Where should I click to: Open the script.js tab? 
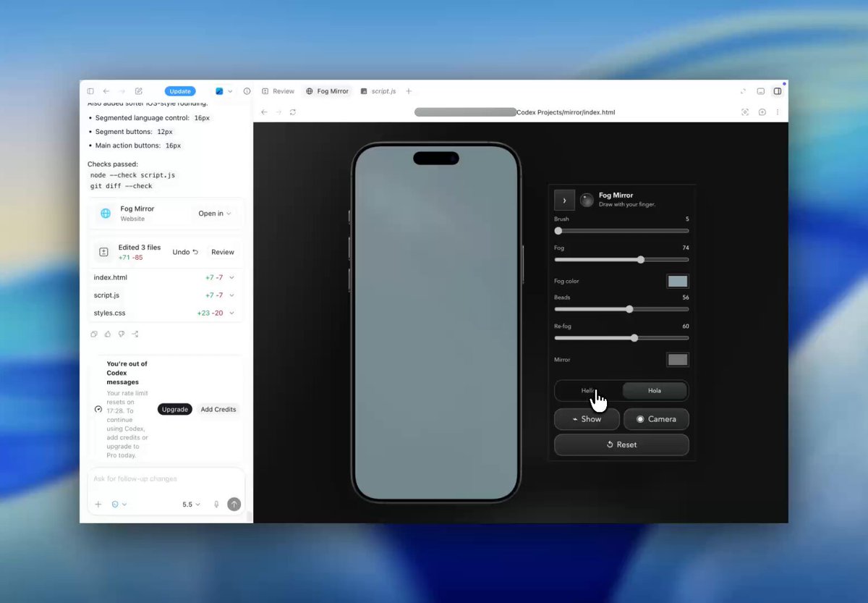tap(378, 91)
